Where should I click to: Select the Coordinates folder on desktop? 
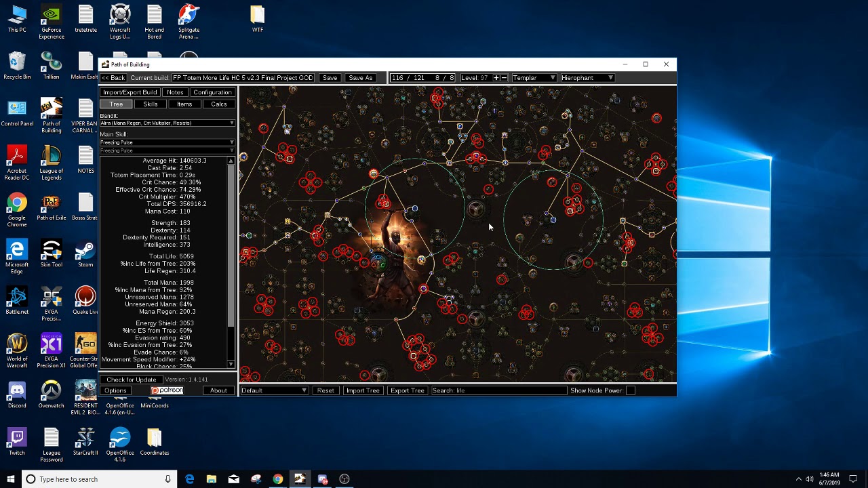[x=154, y=441]
